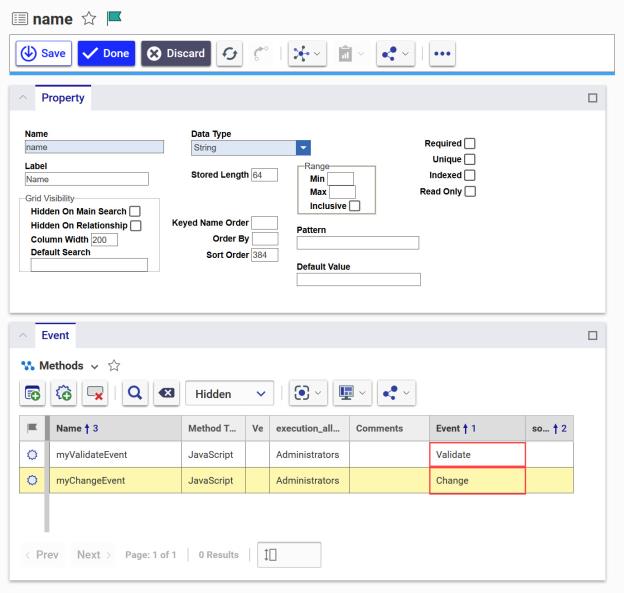Star the Methods relationship as favorite
Viewport: 624px width, 593px height.
tap(114, 365)
